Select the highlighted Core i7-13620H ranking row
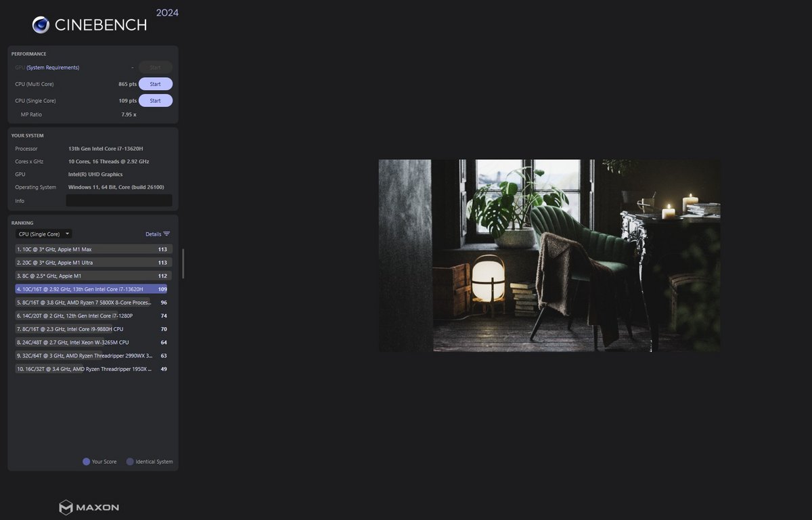 tap(92, 289)
